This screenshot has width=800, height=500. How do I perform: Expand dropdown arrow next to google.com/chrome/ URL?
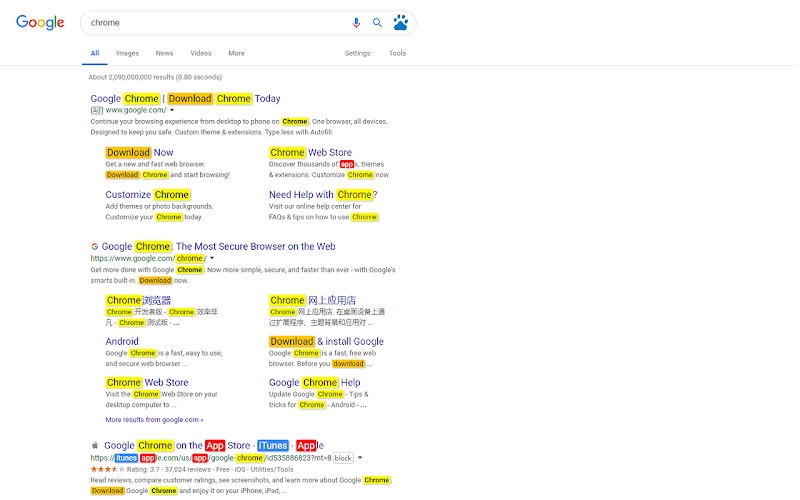coord(212,259)
